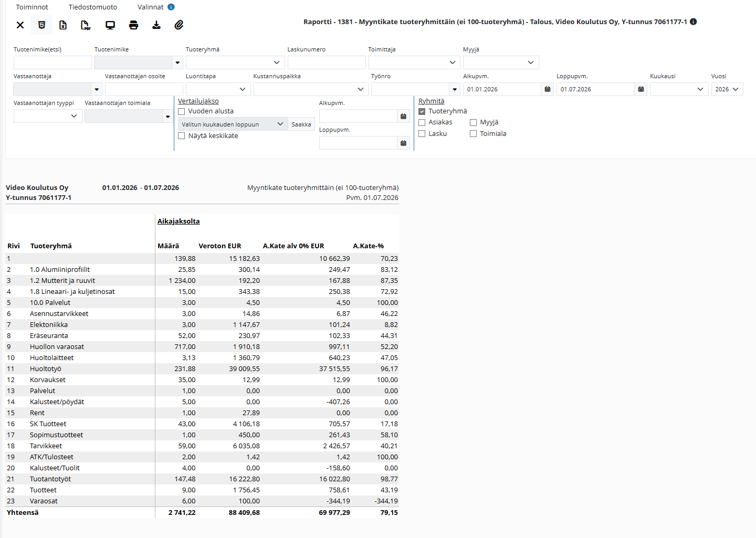Screen dimensions: 756x538
Task: Enable the Vuoden alusta checkbox
Action: (182, 111)
